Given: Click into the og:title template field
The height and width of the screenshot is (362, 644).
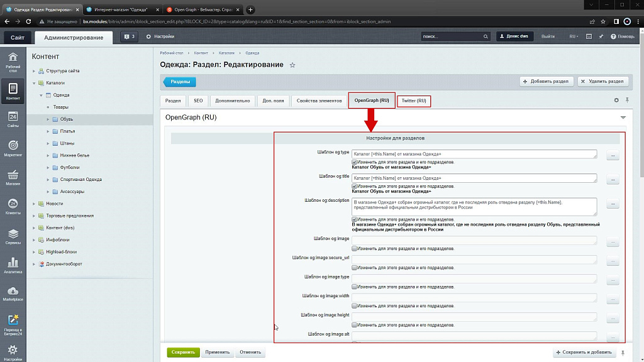Looking at the screenshot, I should (474, 178).
